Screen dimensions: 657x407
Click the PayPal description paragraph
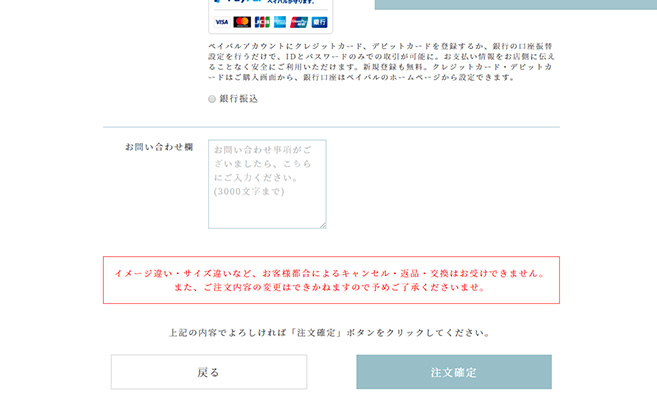coord(381,62)
